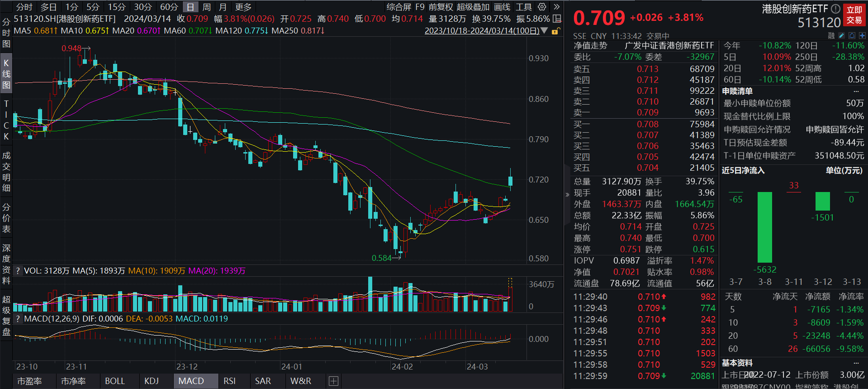Viewport: 868px width, 389px height.
Task: Click the 2023/10/18-2024/03/14 date range link
Action: 482,31
